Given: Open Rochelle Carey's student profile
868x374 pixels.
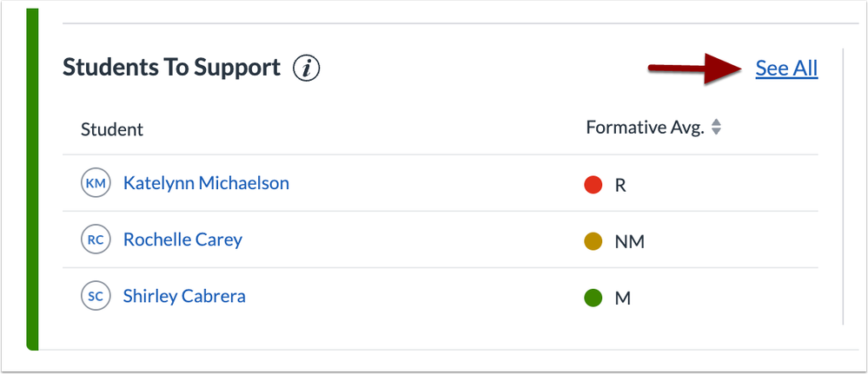Looking at the screenshot, I should [x=182, y=239].
